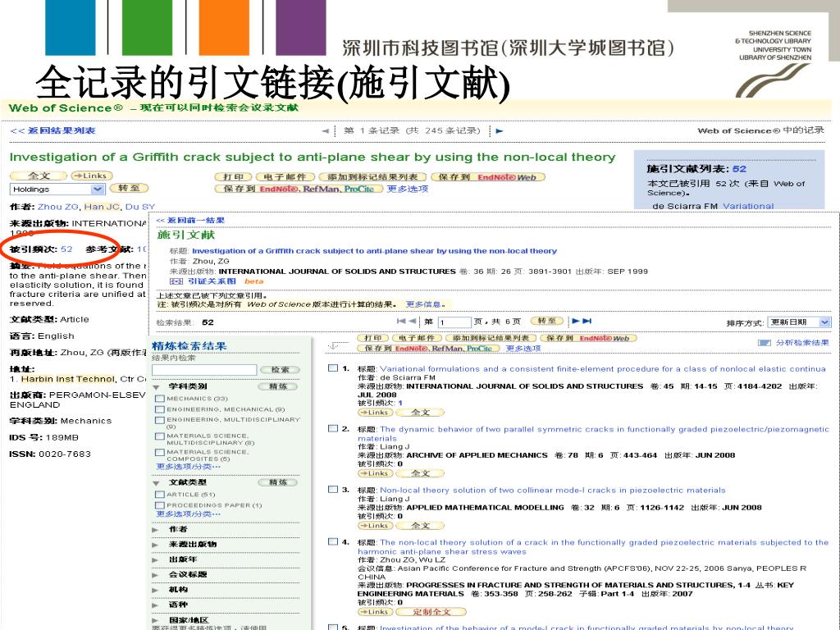Click 全文 (Full Text) button for result 3
840x630 pixels.
420,525
